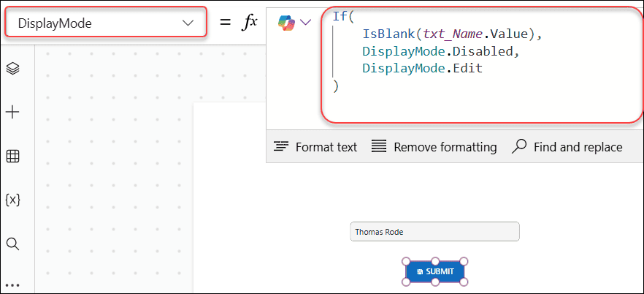This screenshot has height=294, width=644.
Task: Click the Insert plus icon
Action: (x=12, y=112)
